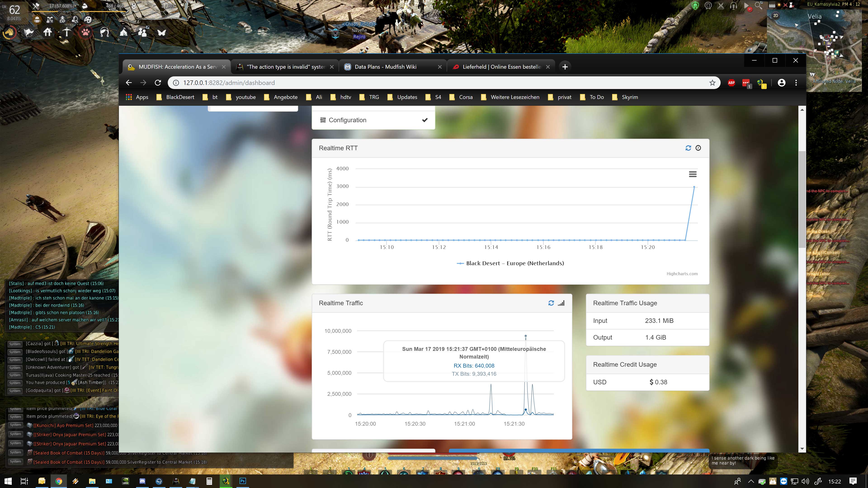Open Discord from the taskbar
The image size is (868, 488).
click(x=142, y=481)
